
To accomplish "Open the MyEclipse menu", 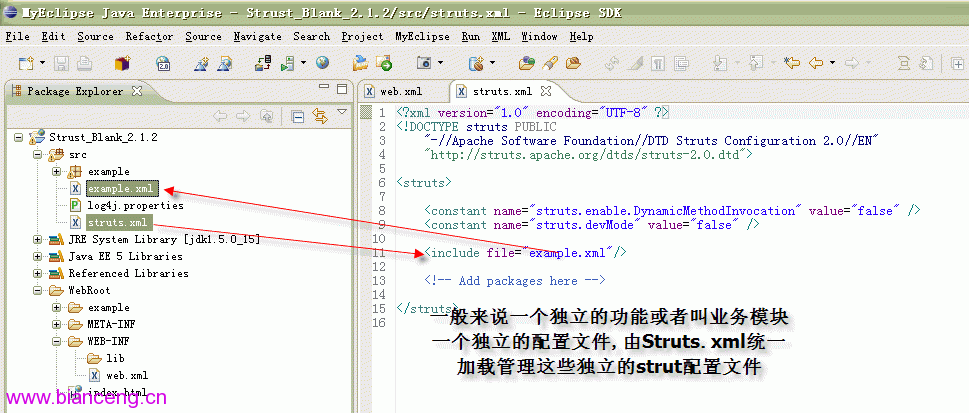I will pos(422,36).
